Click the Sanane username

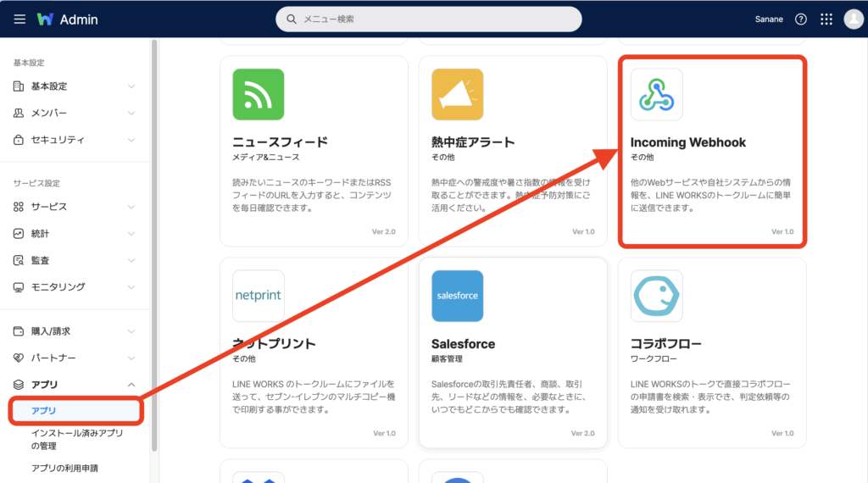(x=769, y=19)
